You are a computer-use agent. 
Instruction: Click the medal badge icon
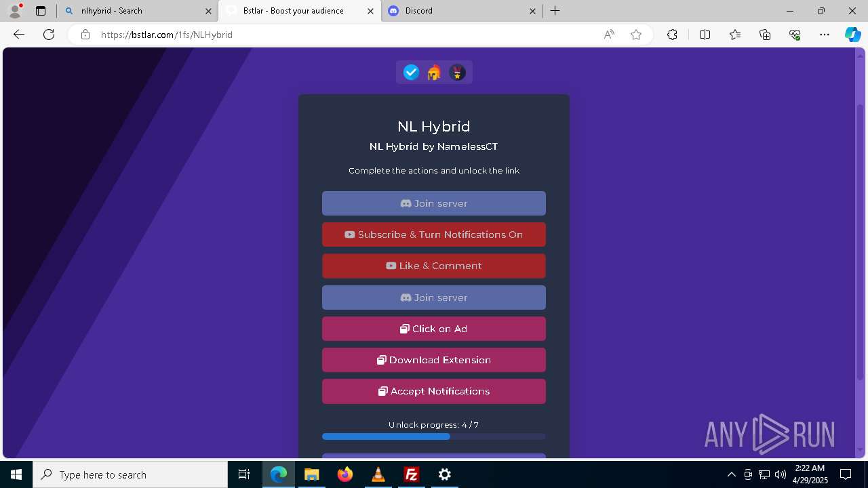click(x=457, y=73)
